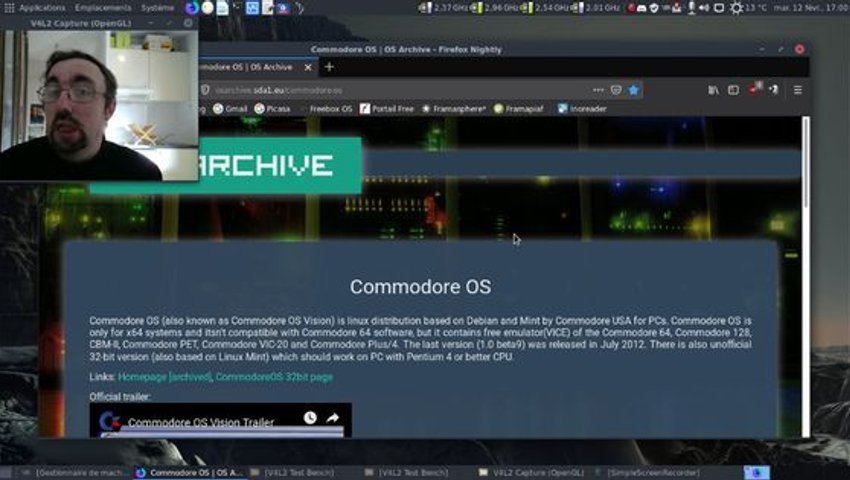This screenshot has width=850, height=480.
Task: Click the Firefox account icon
Action: pyautogui.click(x=774, y=91)
